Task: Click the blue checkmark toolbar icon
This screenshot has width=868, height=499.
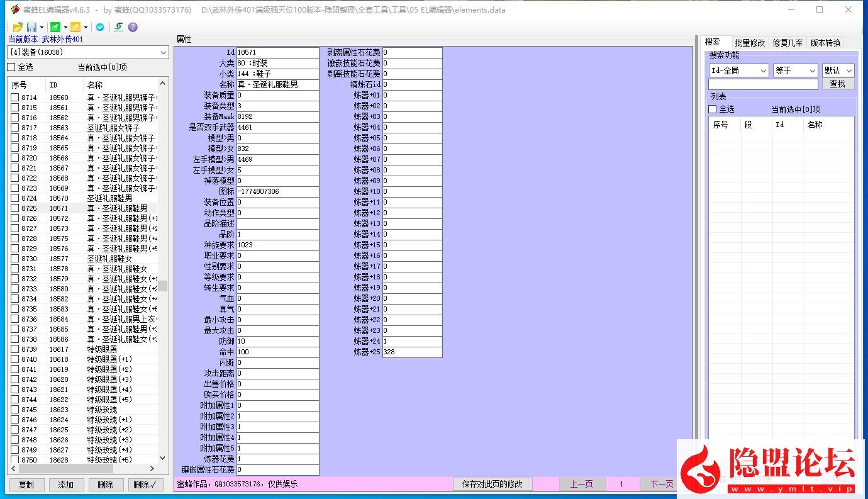Action: click(x=100, y=27)
